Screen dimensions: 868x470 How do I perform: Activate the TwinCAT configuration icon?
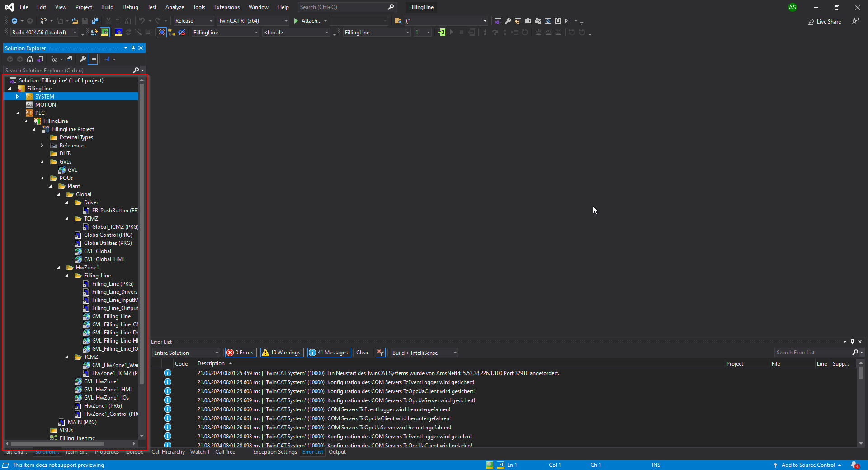[94, 33]
